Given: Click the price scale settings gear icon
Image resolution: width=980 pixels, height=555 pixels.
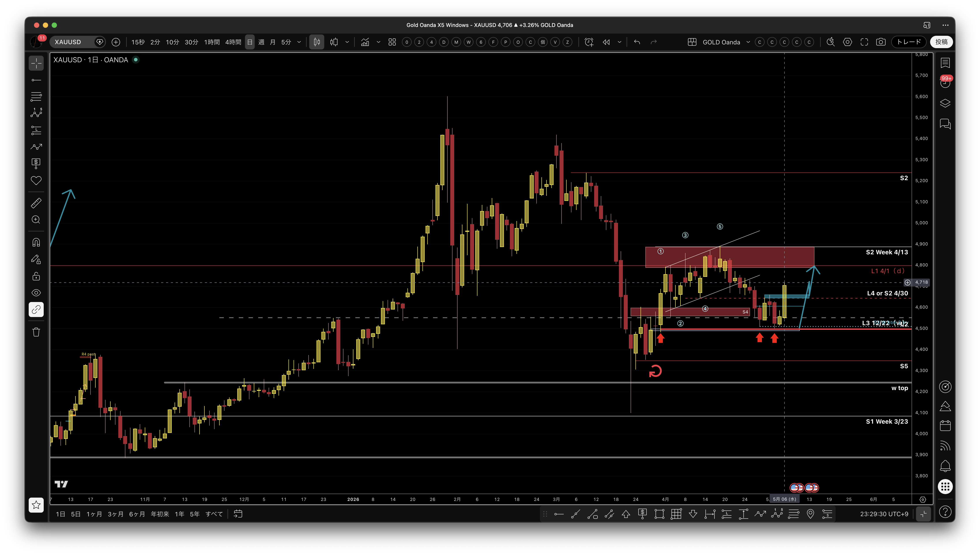Looking at the screenshot, I should 922,499.
